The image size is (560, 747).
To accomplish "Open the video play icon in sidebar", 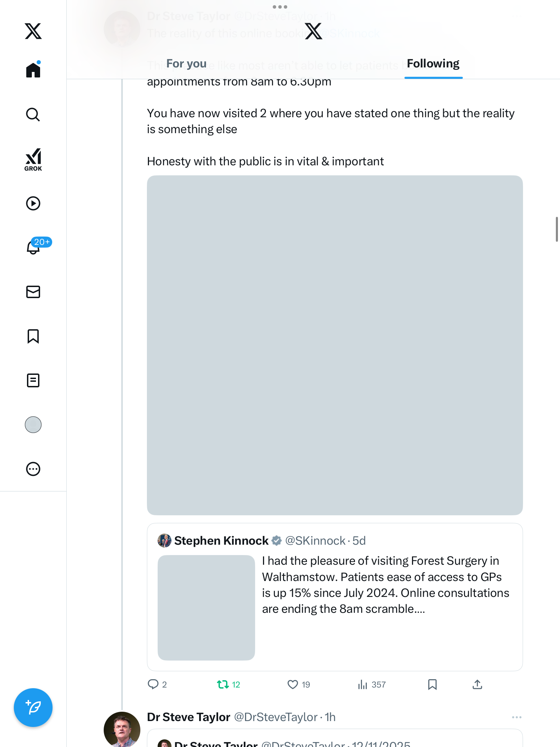I will (33, 203).
